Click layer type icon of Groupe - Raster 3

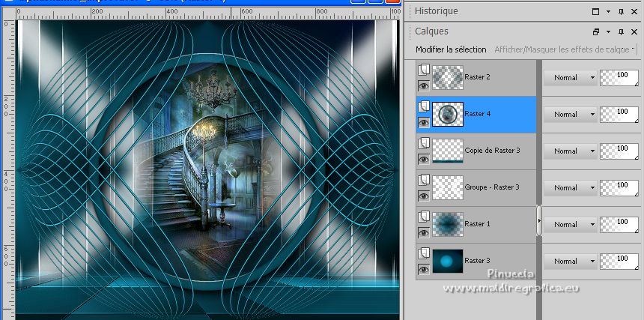[424, 181]
